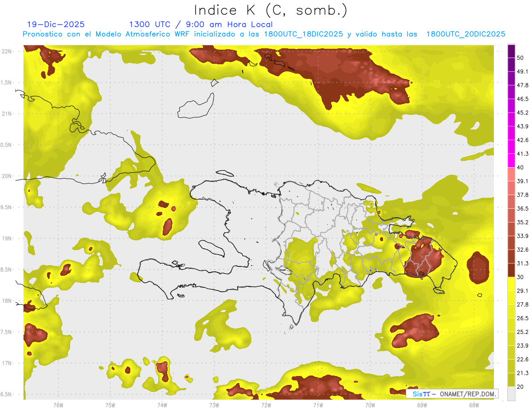This screenshot has height=411, width=532.
Task: Click the colorbar label '39.1'
Action: coord(523,181)
